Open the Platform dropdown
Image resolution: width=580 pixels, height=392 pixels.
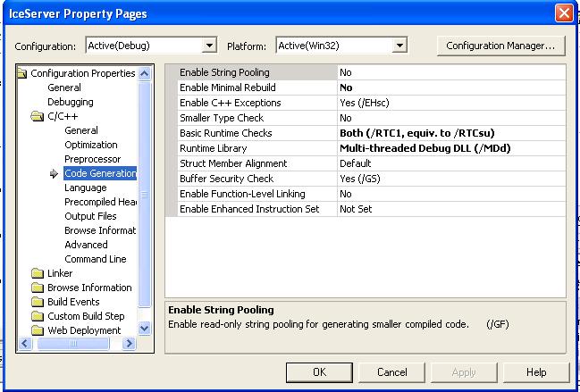point(399,45)
